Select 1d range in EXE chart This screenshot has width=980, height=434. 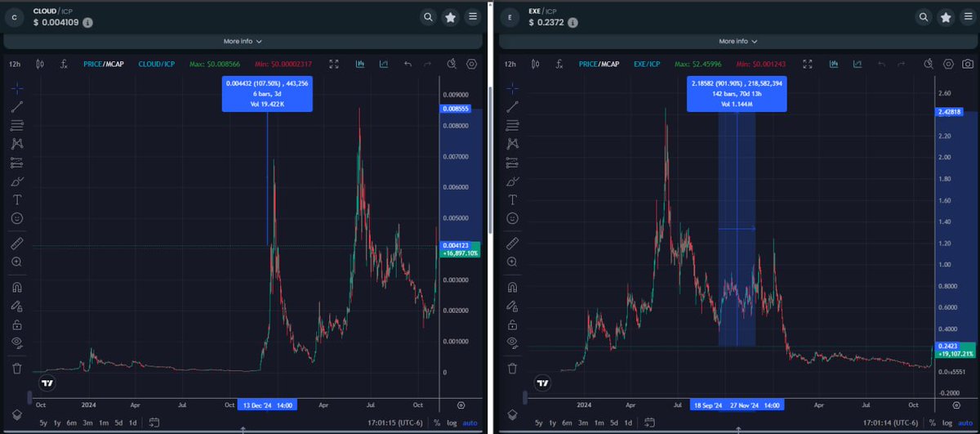629,423
